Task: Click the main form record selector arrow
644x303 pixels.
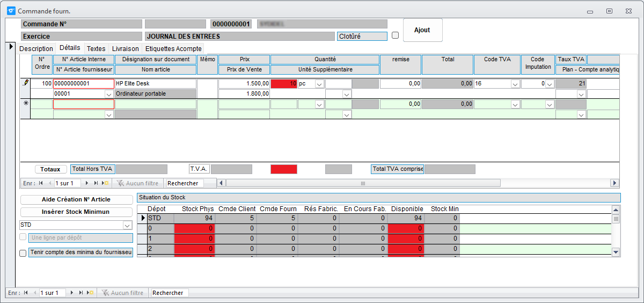Action: pos(11,47)
